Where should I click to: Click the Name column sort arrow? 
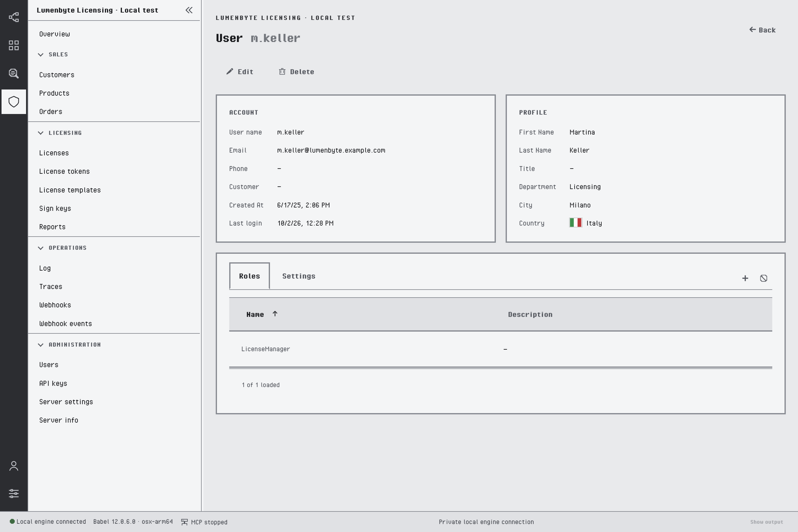[275, 314]
